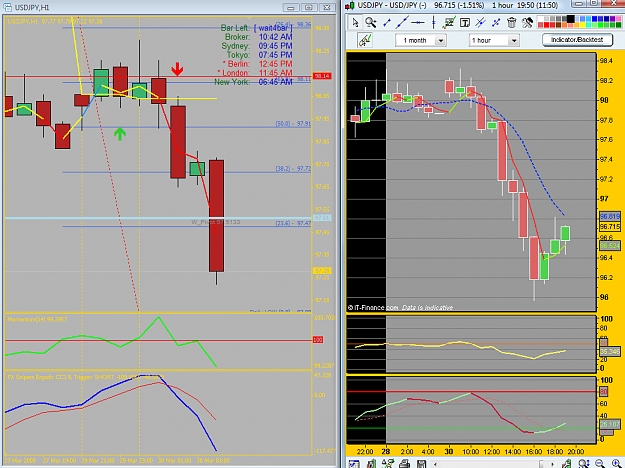Click the 26.107 indicator value label

(610, 424)
